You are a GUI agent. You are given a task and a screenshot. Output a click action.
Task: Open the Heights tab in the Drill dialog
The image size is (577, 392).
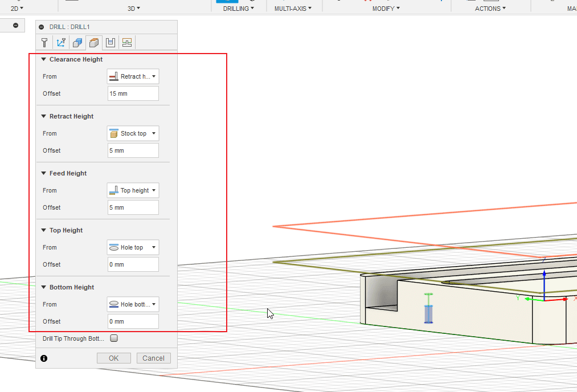(94, 43)
